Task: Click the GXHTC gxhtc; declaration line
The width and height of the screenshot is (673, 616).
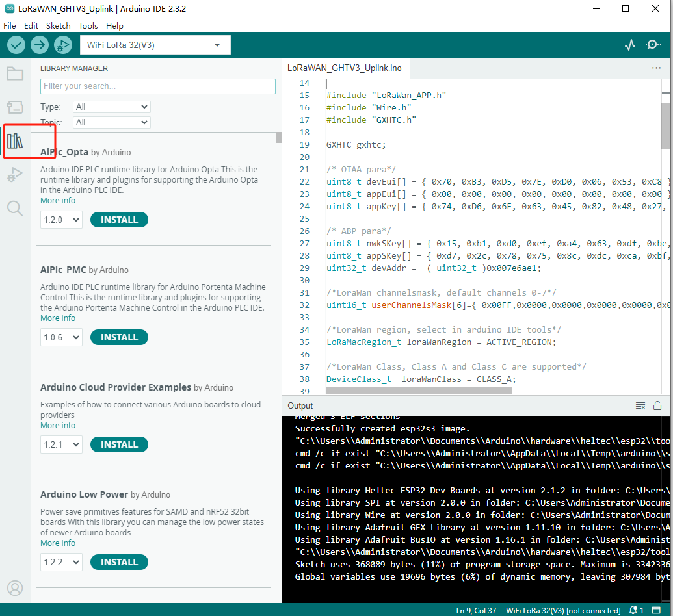Action: 356,144
